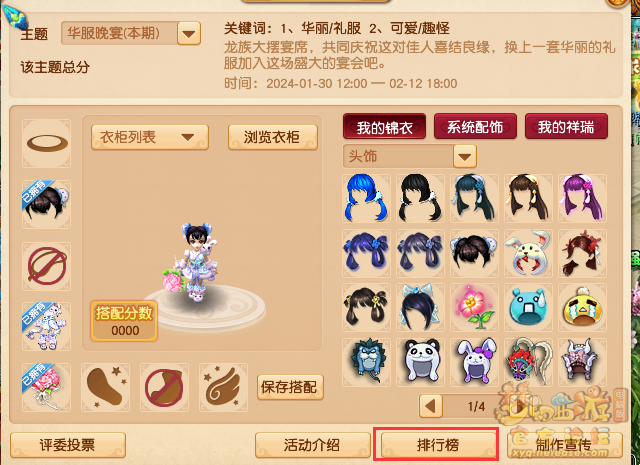Toggle the equipped white outfit slot
The image size is (640, 465).
47,326
